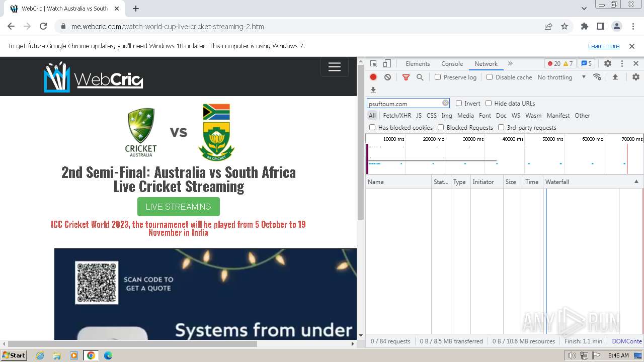Select the Network tab
Viewport: 644px width, 362px height.
pos(486,64)
